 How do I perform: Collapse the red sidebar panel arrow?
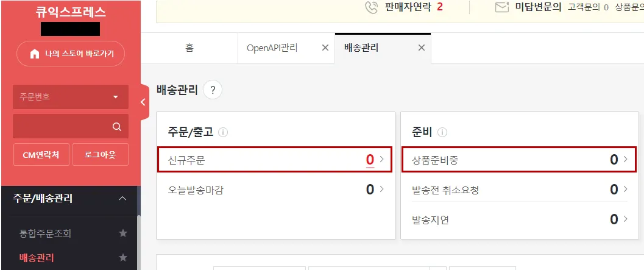click(x=143, y=102)
